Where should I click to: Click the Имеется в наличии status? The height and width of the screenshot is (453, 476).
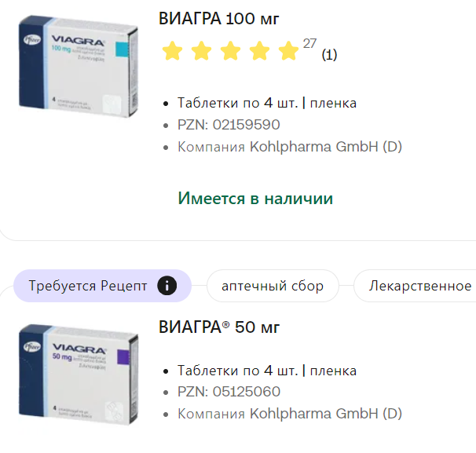coord(255,199)
